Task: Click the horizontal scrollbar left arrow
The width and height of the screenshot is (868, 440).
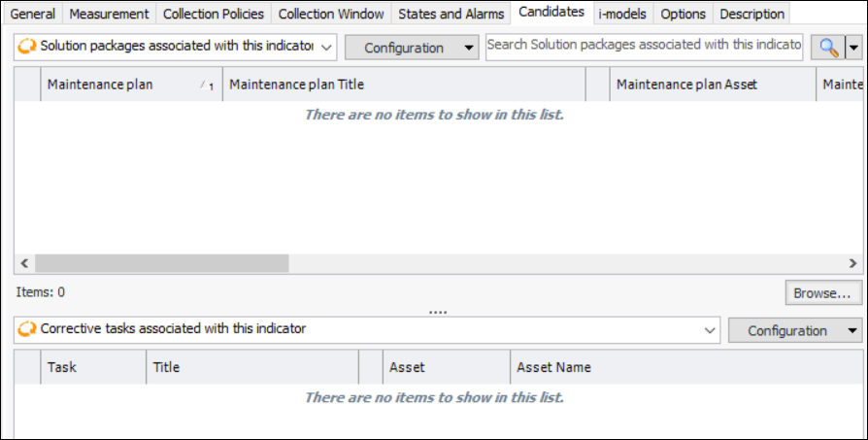Action: pos(24,263)
